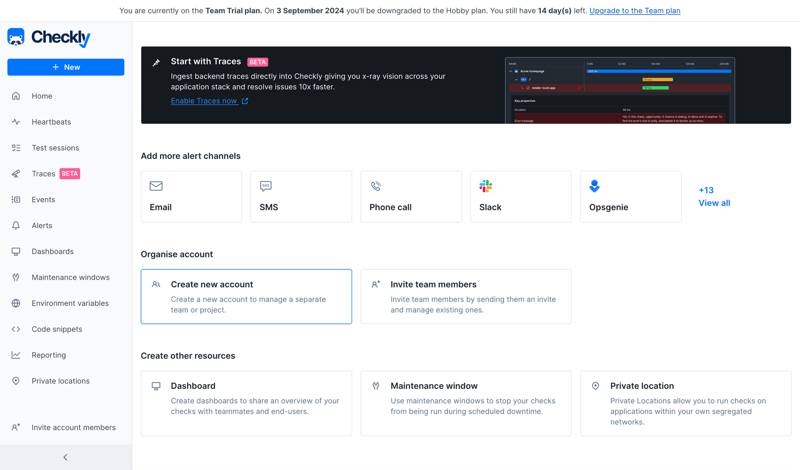This screenshot has height=470, width=800.
Task: Click the Create new account people icon
Action: 156,284
